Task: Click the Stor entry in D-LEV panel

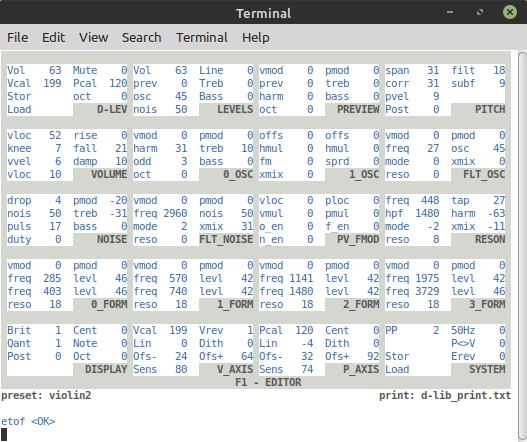Action: pos(19,96)
